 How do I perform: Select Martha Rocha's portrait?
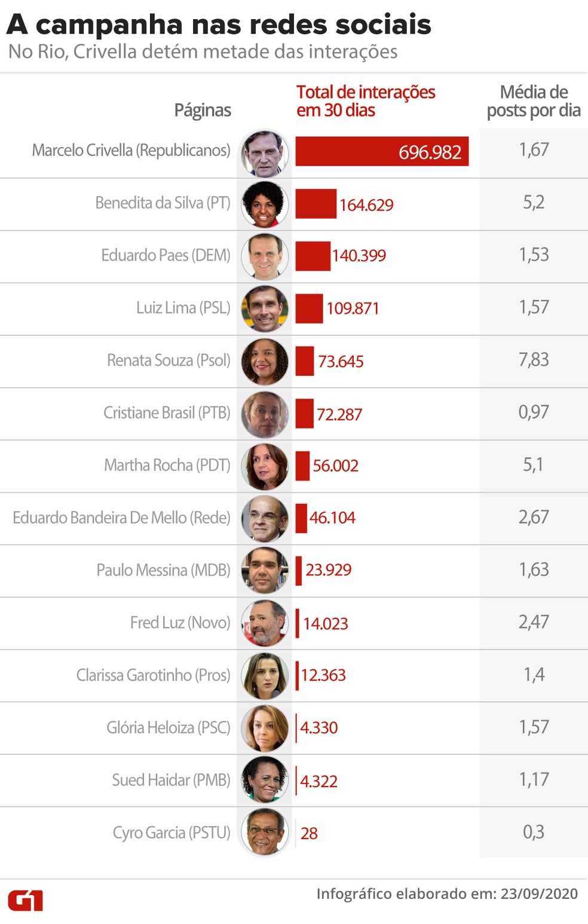265,467
